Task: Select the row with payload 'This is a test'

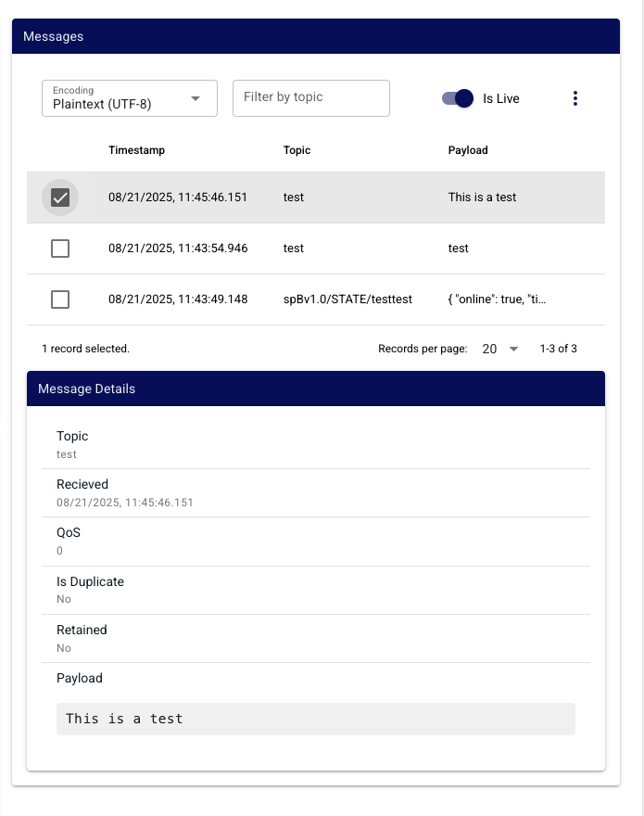Action: [x=482, y=198]
